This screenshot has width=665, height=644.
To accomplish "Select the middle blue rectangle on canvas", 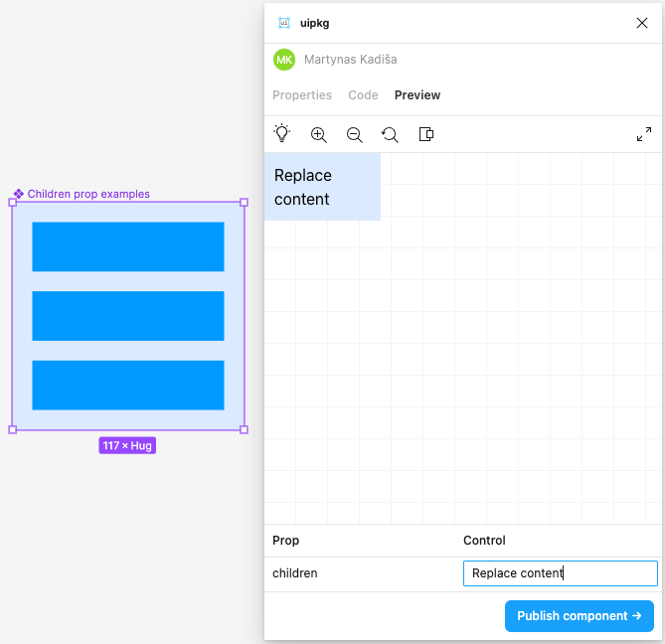I will [127, 316].
